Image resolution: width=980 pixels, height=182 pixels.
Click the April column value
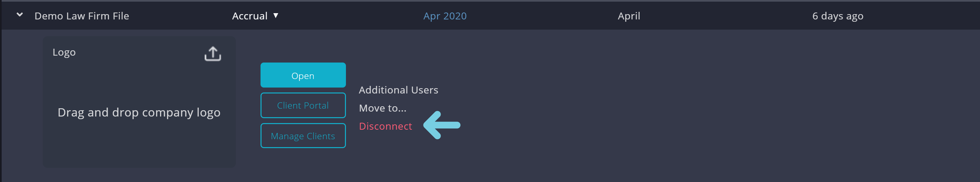(628, 16)
